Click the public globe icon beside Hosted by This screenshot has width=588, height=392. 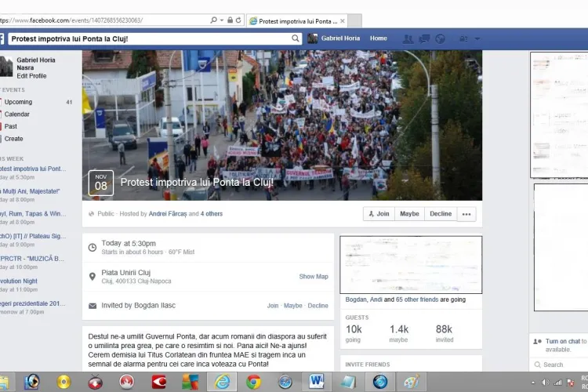pyautogui.click(x=91, y=214)
